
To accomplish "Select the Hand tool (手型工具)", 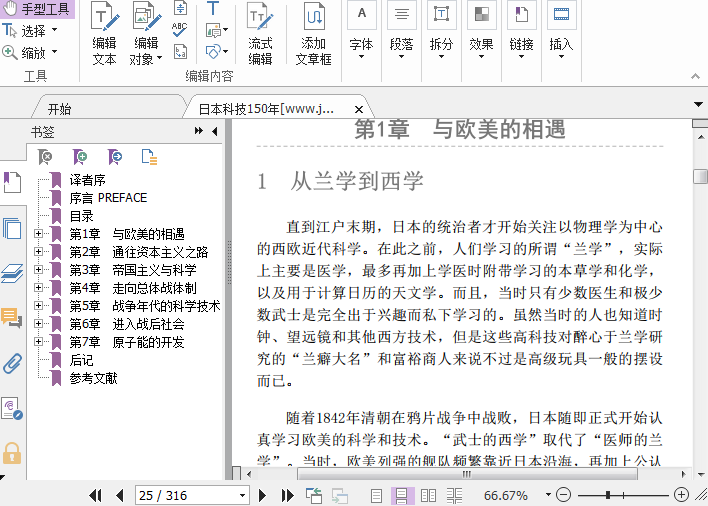I will [37, 9].
